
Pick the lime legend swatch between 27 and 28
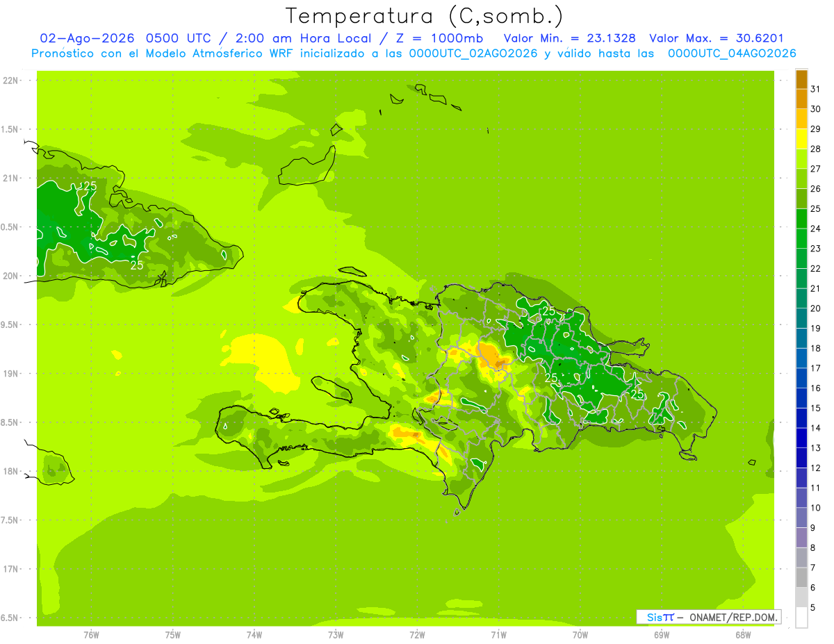pos(801,159)
